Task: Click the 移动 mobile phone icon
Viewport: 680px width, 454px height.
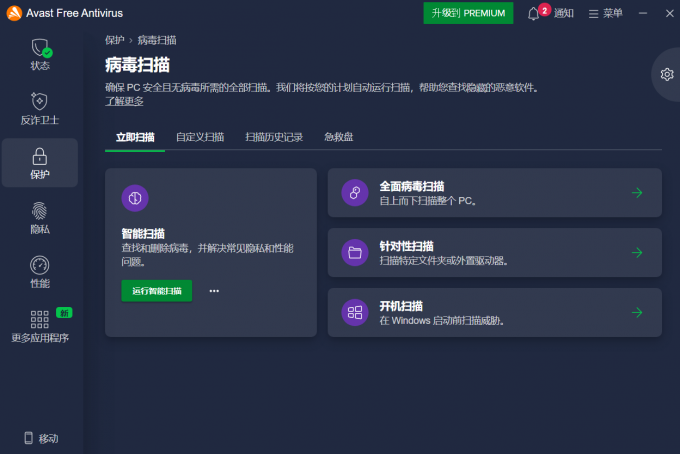Action: pos(29,438)
